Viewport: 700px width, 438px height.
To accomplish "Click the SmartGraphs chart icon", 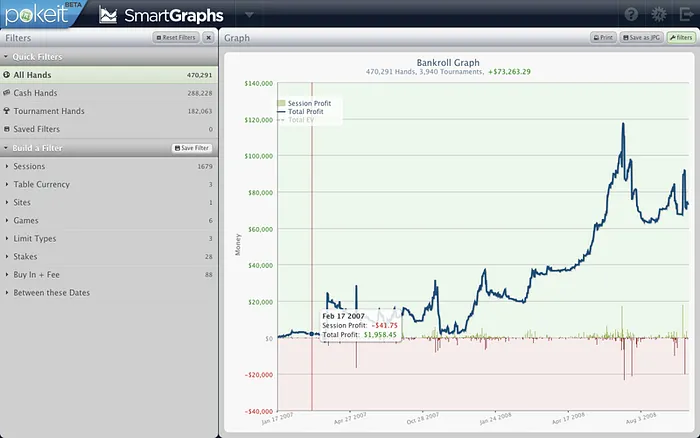I will pos(108,15).
